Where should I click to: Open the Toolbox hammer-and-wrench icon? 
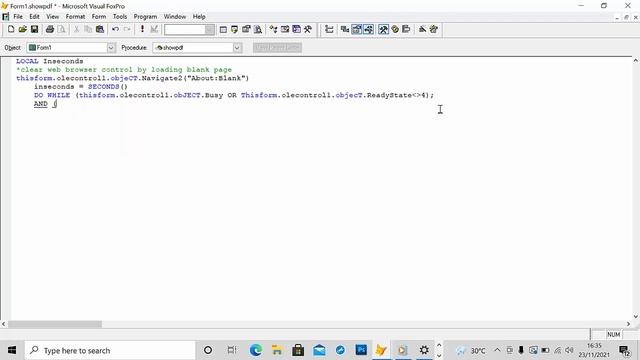[x=308, y=29]
